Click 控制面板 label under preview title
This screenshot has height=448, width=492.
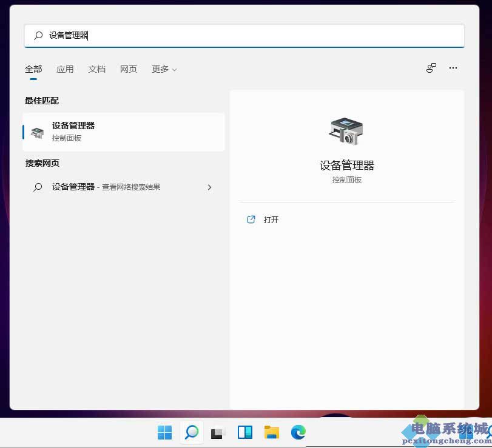[347, 179]
